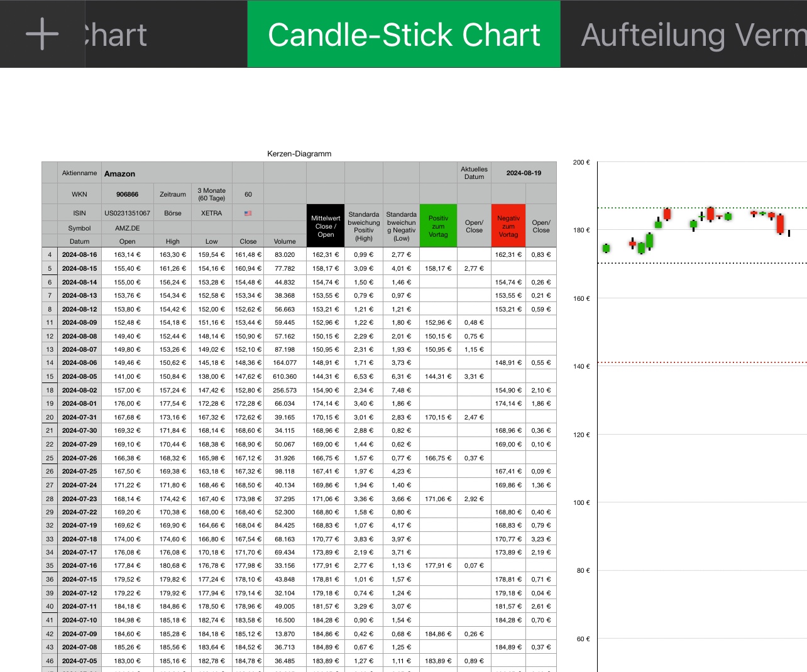
Task: Select the date cell 2024-07-16
Action: point(80,566)
